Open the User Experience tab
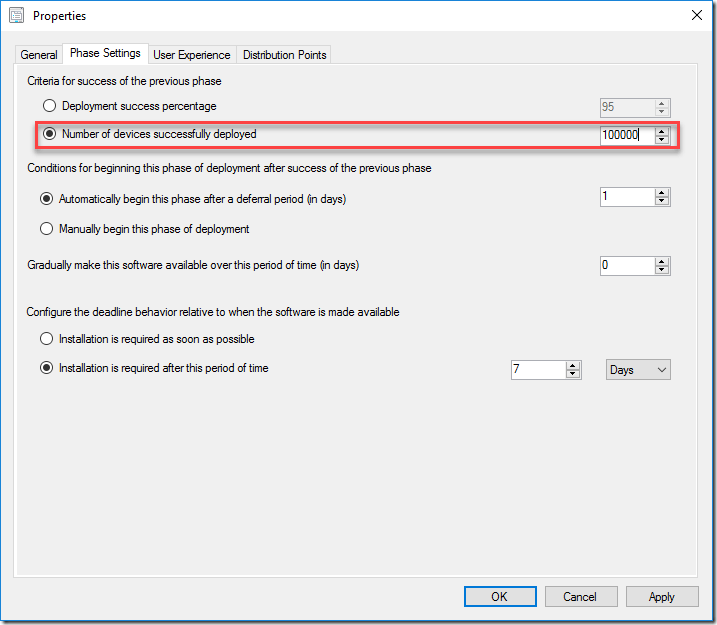The width and height of the screenshot is (717, 625). click(x=191, y=55)
